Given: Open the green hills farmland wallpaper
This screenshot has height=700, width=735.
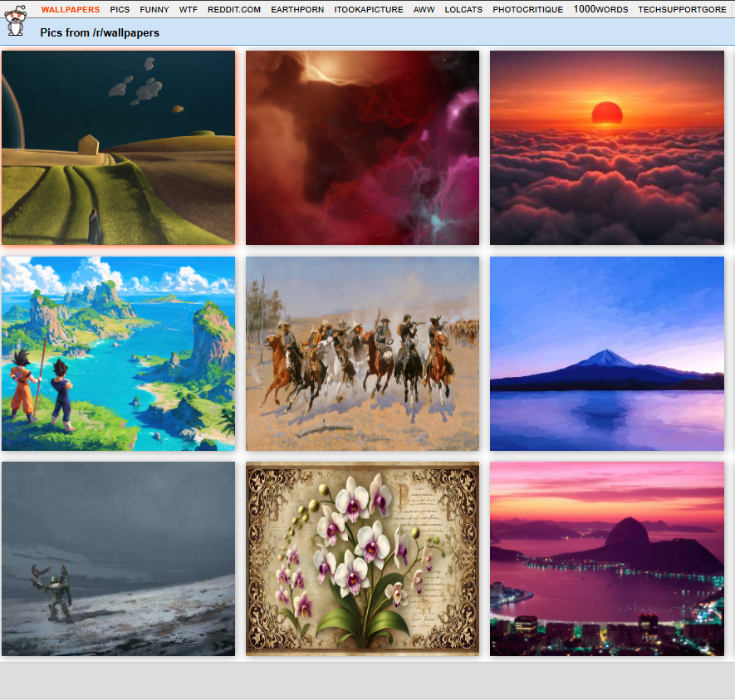Looking at the screenshot, I should pyautogui.click(x=118, y=148).
